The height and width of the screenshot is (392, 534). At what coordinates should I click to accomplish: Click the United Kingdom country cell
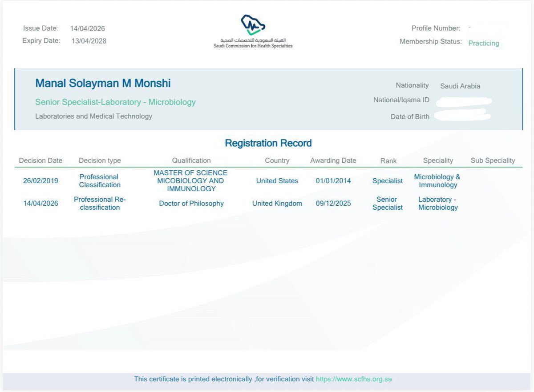(277, 204)
